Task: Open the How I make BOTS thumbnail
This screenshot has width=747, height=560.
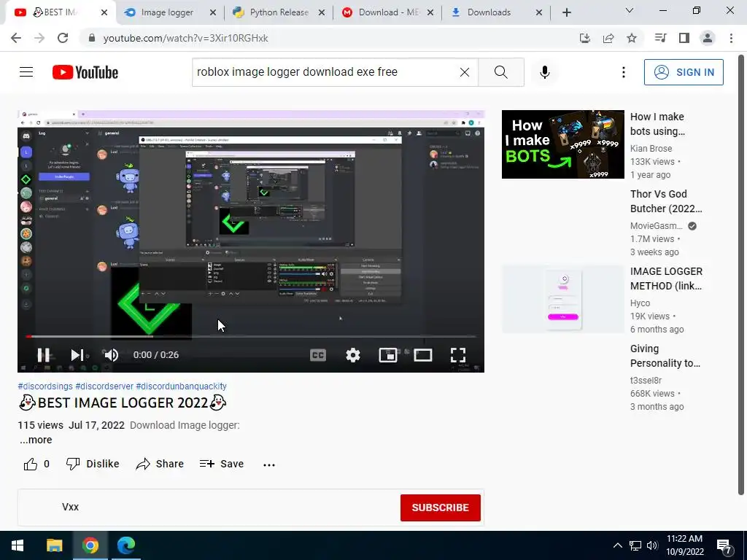Action: 562,144
